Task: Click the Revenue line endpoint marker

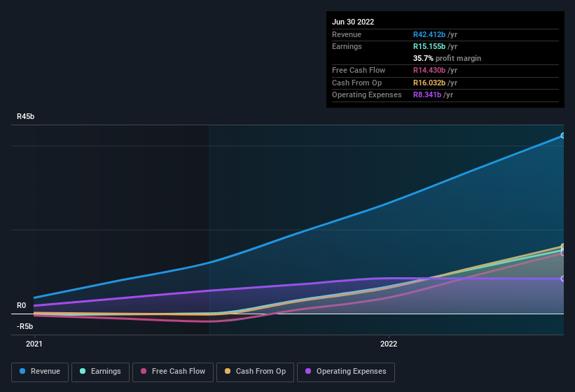Action: pyautogui.click(x=562, y=136)
